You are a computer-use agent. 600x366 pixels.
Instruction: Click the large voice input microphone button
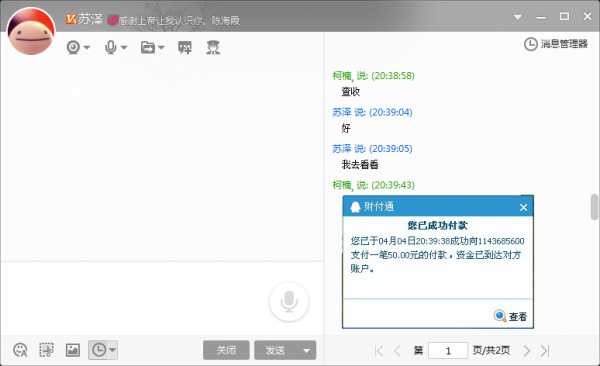tap(289, 302)
